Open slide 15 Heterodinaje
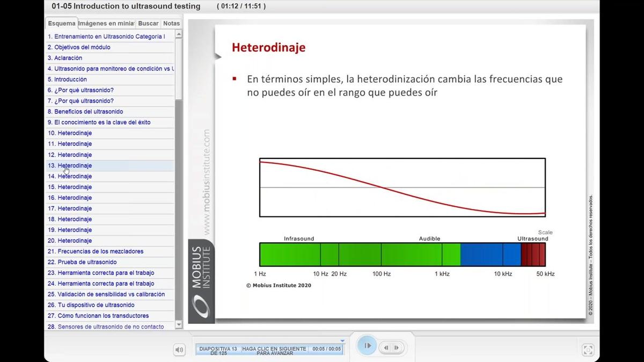The width and height of the screenshot is (644, 362). [110, 187]
